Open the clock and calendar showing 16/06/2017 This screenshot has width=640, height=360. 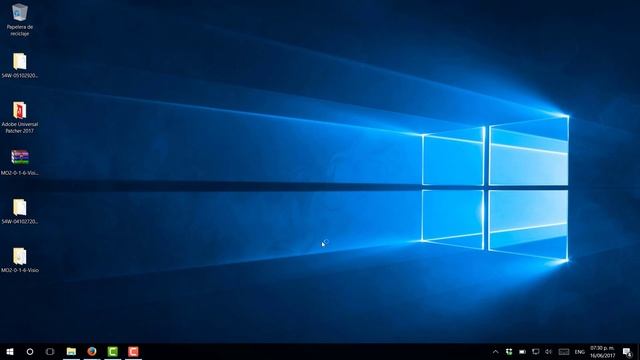[602, 352]
